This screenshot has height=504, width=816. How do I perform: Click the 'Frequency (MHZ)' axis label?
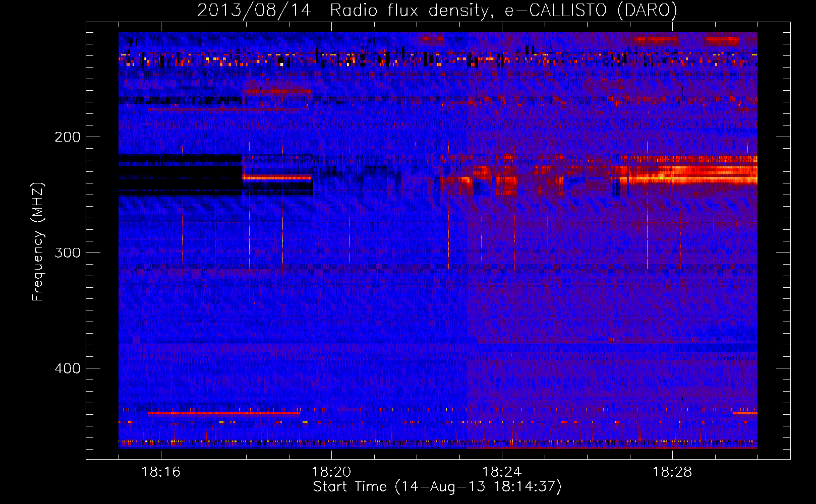point(38,241)
